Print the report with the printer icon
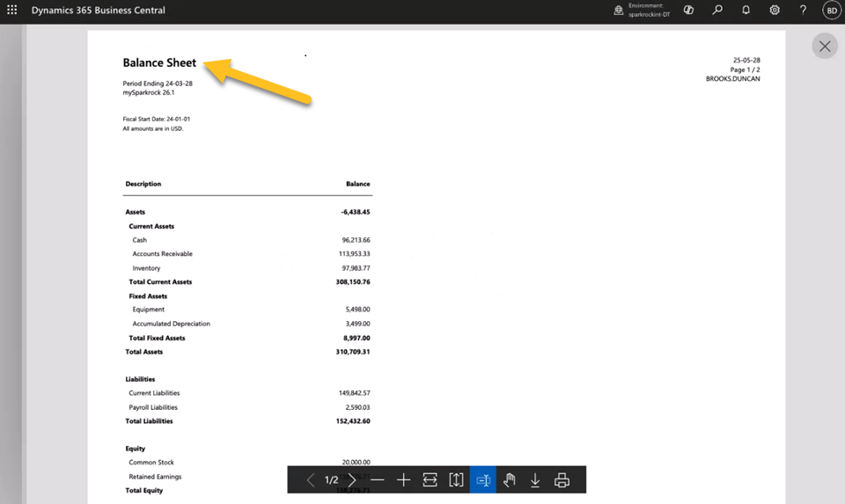The image size is (845, 504). [562, 479]
